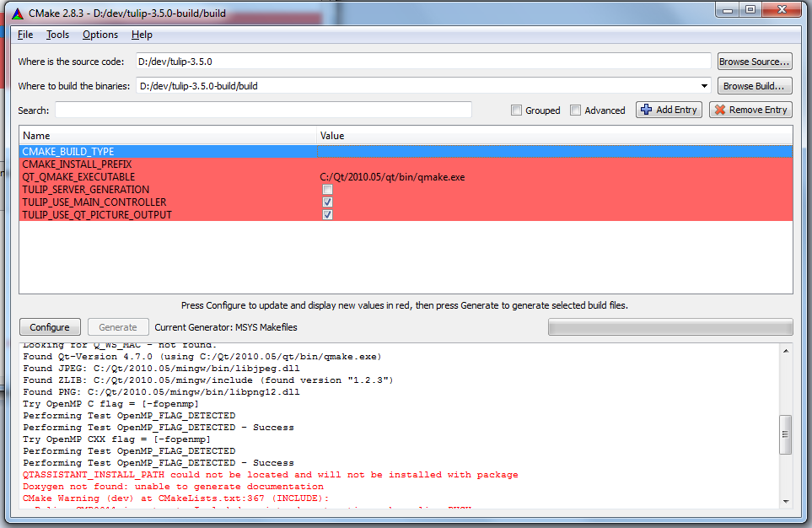This screenshot has height=528, width=812.
Task: Click the qmake.exe path value cell
Action: (x=393, y=176)
